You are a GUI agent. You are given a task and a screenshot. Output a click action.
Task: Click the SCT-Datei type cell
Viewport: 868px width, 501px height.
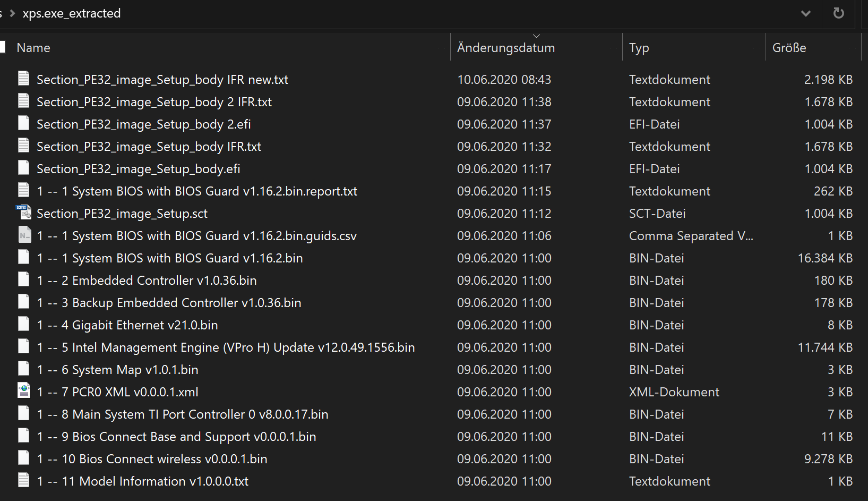tap(657, 214)
